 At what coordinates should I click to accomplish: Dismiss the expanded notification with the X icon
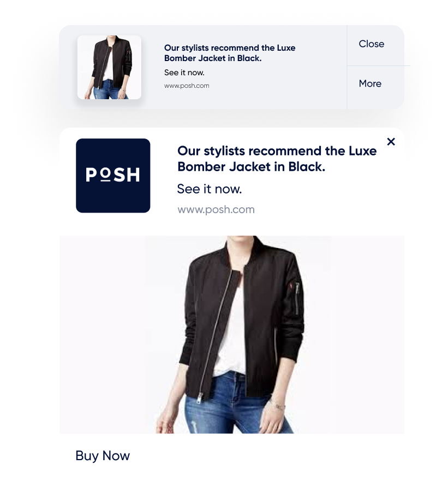(391, 142)
